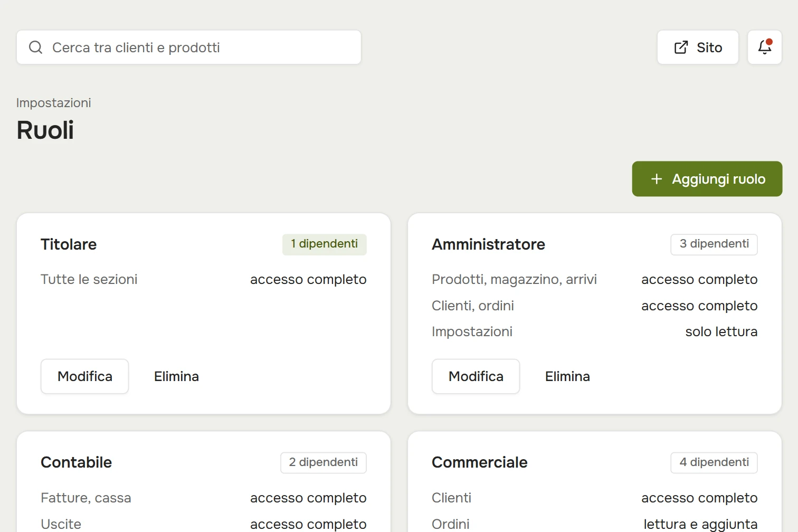This screenshot has width=798, height=532.
Task: Edit the Titolare role via Modifica
Action: tap(85, 376)
